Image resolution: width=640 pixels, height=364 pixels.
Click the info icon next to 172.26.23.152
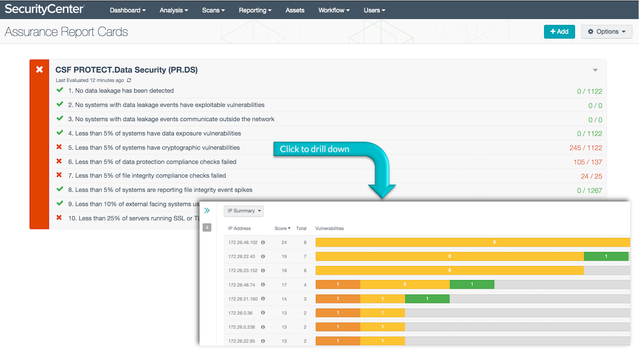point(263,271)
